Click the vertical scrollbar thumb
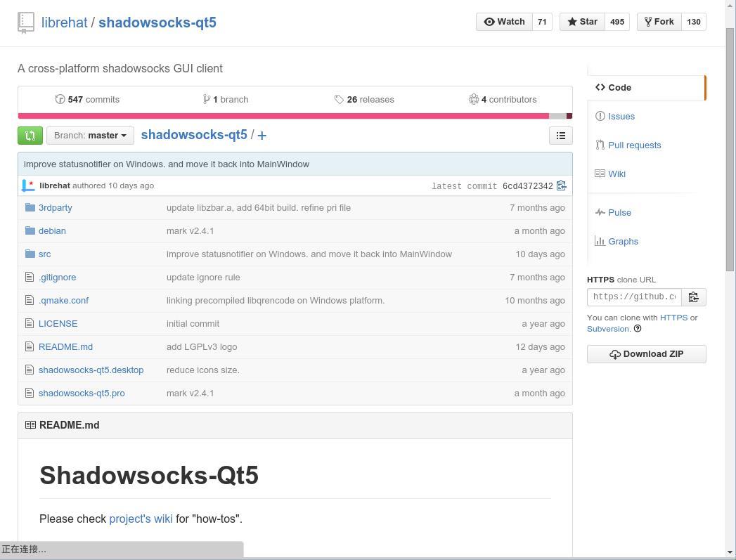Image resolution: width=736 pixels, height=560 pixels. tap(730, 150)
